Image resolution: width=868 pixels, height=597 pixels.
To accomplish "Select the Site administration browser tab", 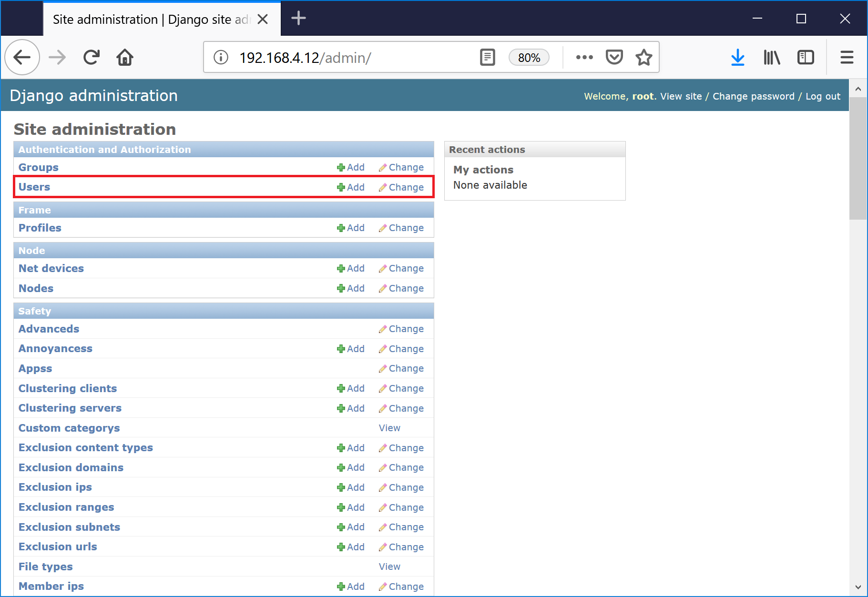I will (x=162, y=19).
